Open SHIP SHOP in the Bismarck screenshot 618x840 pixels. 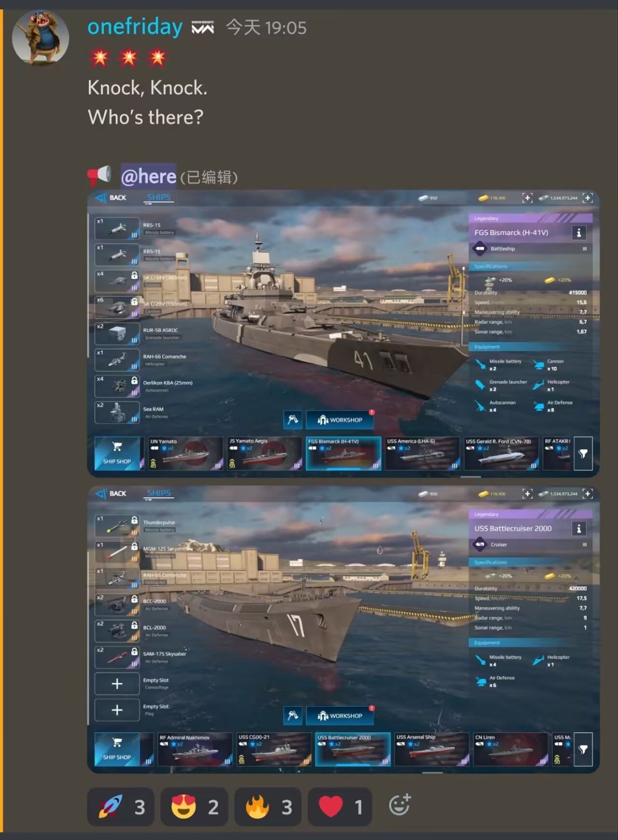click(117, 453)
